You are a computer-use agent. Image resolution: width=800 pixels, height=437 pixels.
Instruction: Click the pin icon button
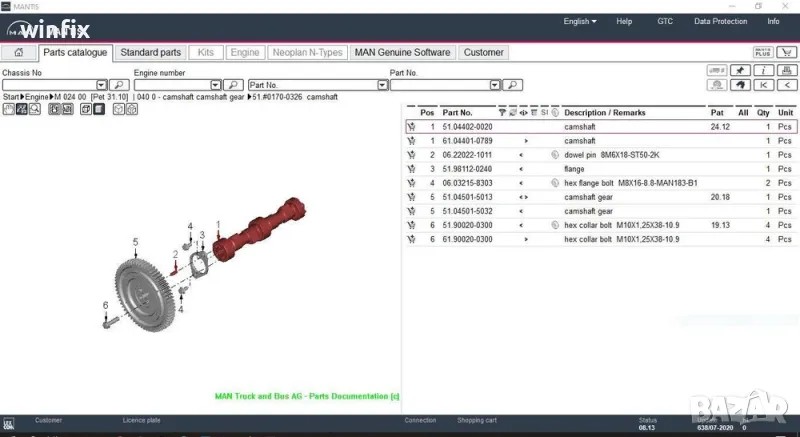pos(741,70)
